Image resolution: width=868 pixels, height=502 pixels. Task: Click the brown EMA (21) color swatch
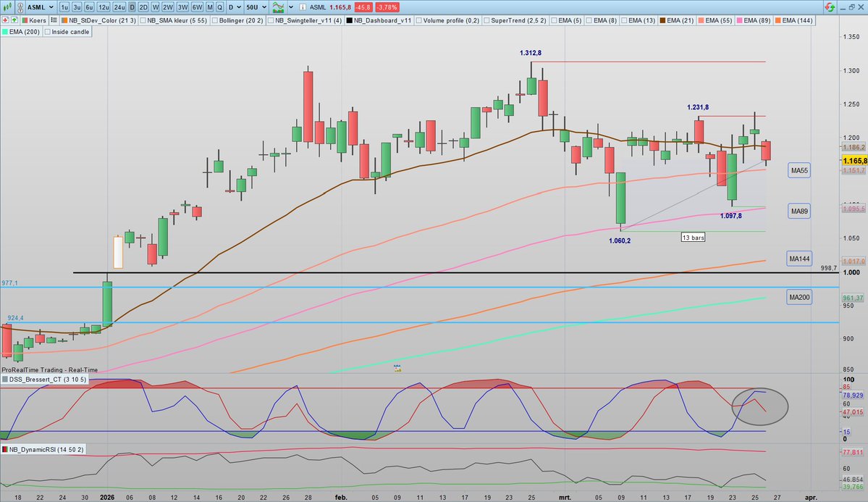point(662,20)
